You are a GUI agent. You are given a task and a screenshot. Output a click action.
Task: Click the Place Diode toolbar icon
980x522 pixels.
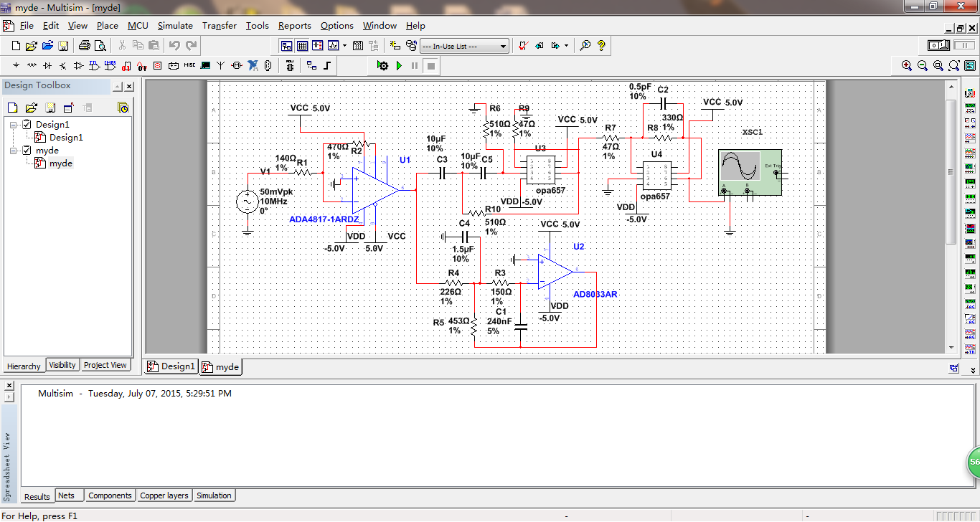pos(47,65)
